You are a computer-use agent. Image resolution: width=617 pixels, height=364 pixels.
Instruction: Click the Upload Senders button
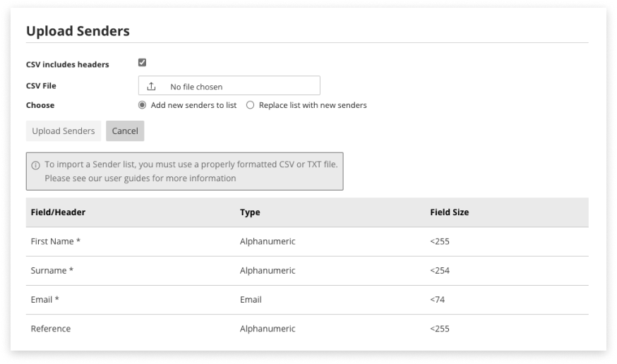click(x=64, y=131)
